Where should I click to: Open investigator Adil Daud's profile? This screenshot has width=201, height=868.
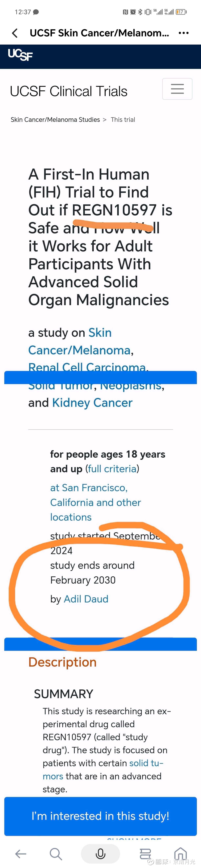[86, 599]
